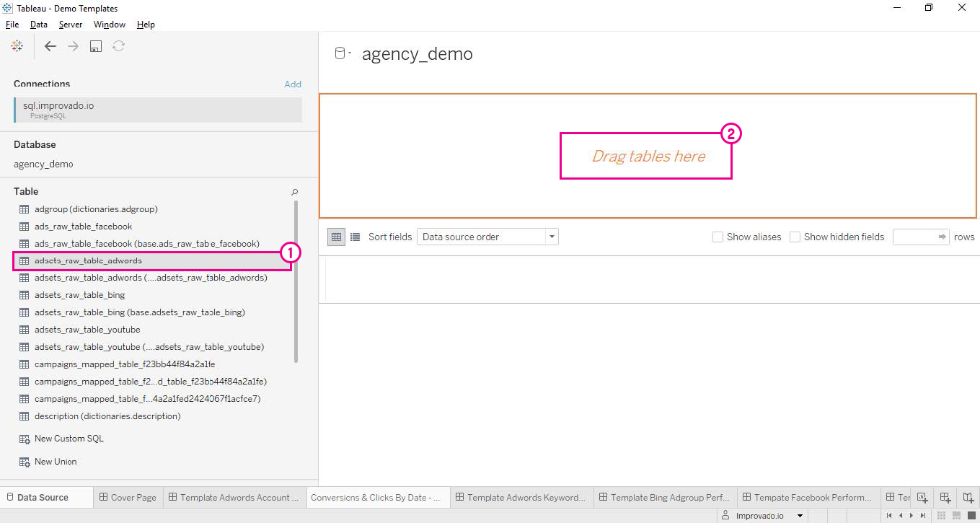This screenshot has height=523, width=980.
Task: Click the previous sheet tab arrow
Action: [x=901, y=516]
